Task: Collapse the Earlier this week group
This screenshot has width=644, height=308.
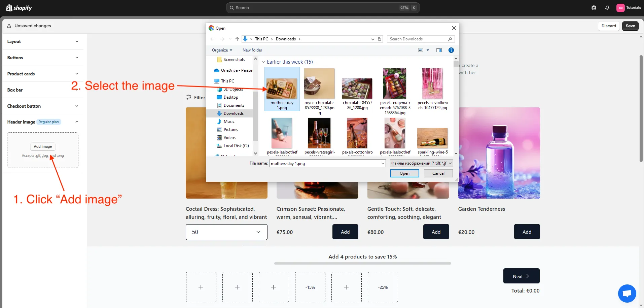Action: pyautogui.click(x=263, y=62)
